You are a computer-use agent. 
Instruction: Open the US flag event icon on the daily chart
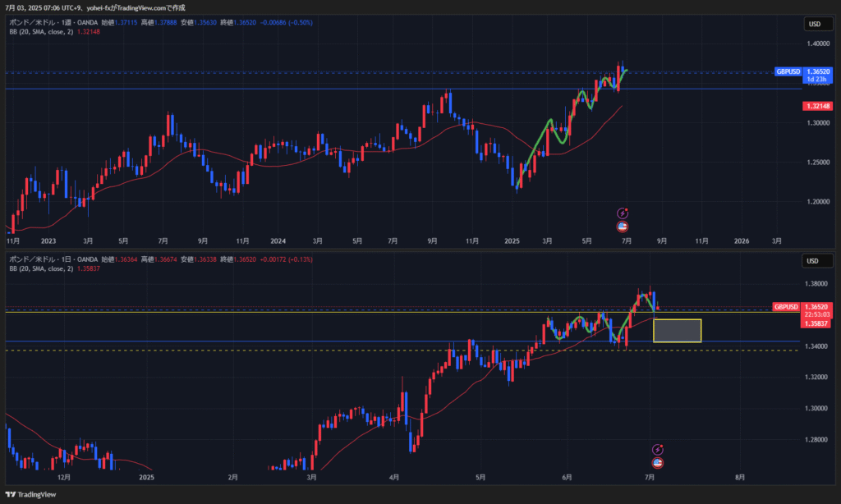point(658,463)
